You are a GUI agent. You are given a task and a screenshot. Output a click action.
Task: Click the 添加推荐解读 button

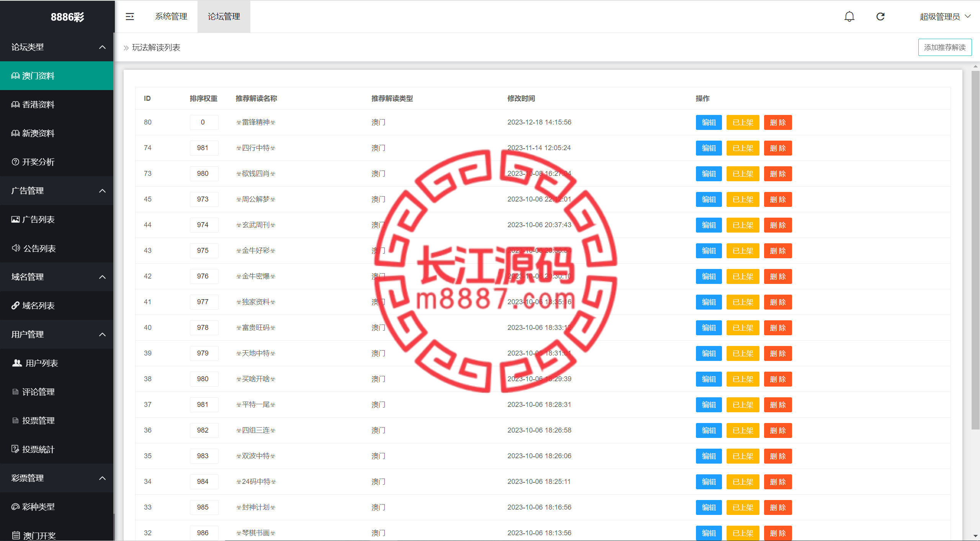coord(945,47)
